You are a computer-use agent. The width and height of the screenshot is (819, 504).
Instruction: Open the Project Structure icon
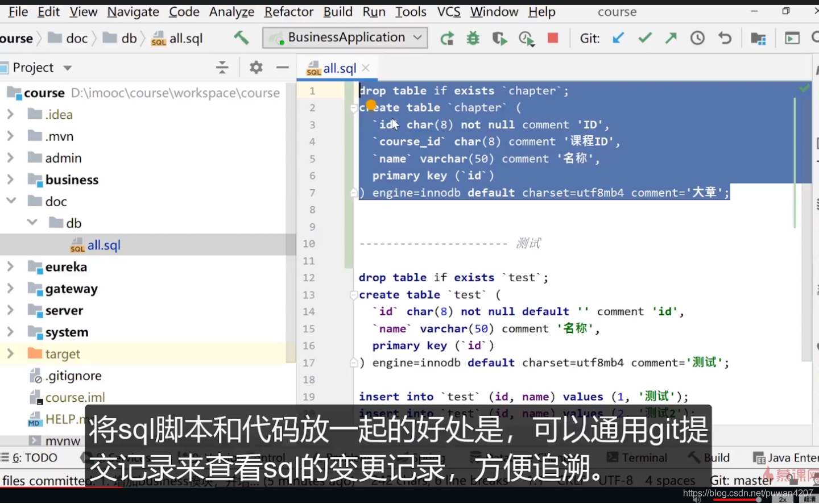[x=758, y=38]
